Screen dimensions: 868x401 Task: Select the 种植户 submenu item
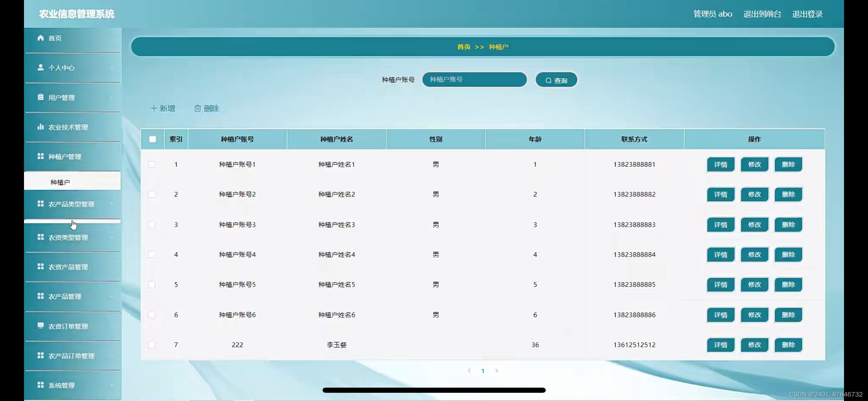72,181
